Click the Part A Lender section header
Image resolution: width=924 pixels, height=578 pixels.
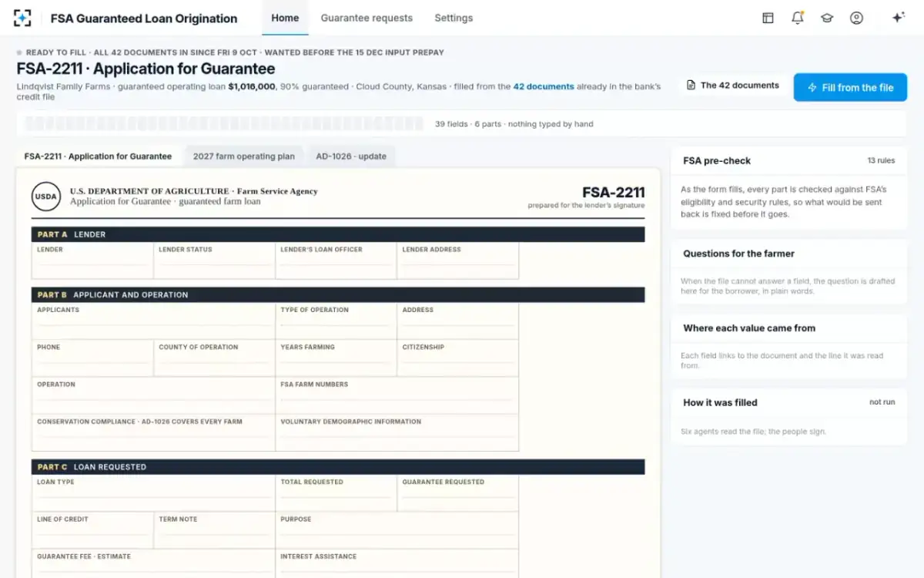[x=338, y=234]
